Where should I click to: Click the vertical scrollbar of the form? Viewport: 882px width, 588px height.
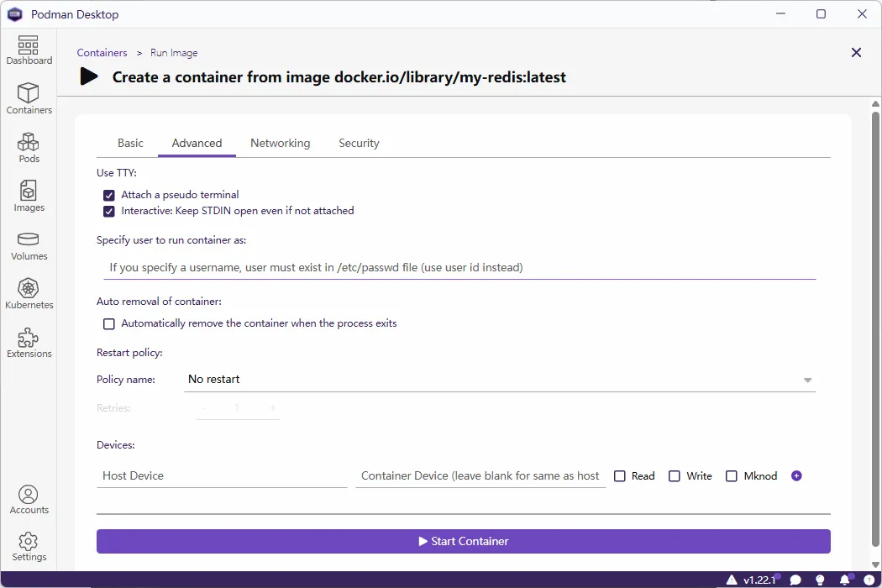pos(875,328)
